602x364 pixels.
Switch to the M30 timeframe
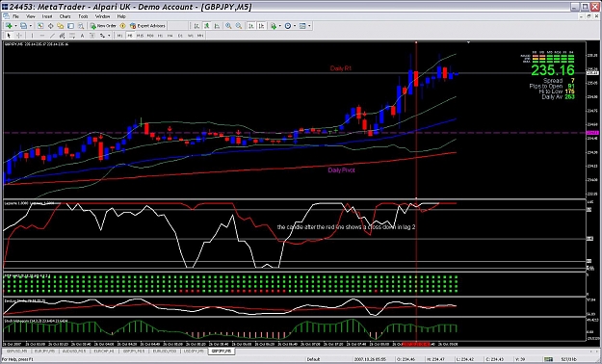pyautogui.click(x=150, y=36)
